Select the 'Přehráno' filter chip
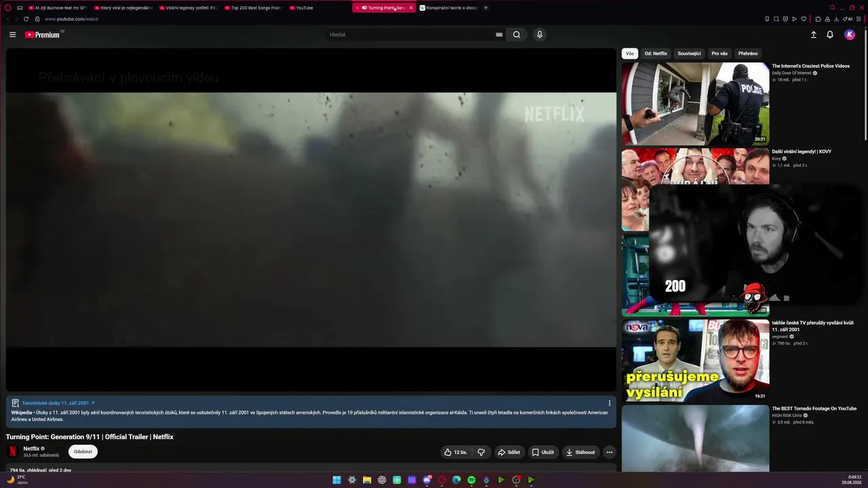The width and height of the screenshot is (868, 488). [748, 54]
